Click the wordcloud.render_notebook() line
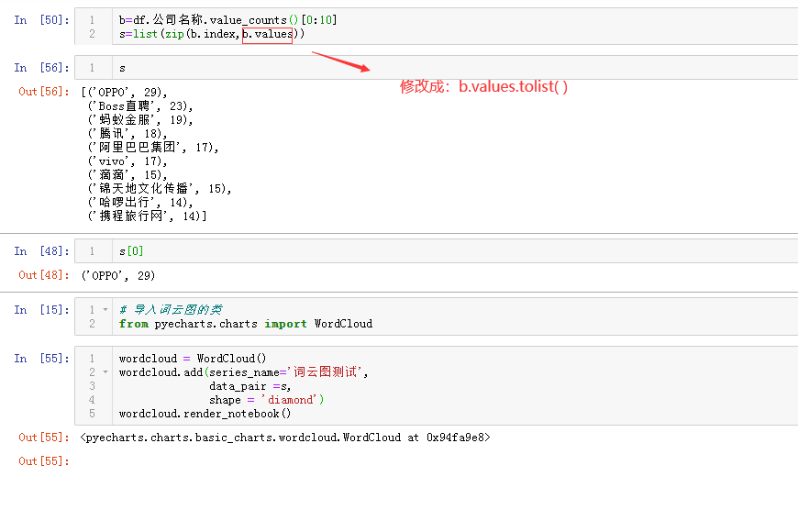This screenshot has width=798, height=532. 205,414
